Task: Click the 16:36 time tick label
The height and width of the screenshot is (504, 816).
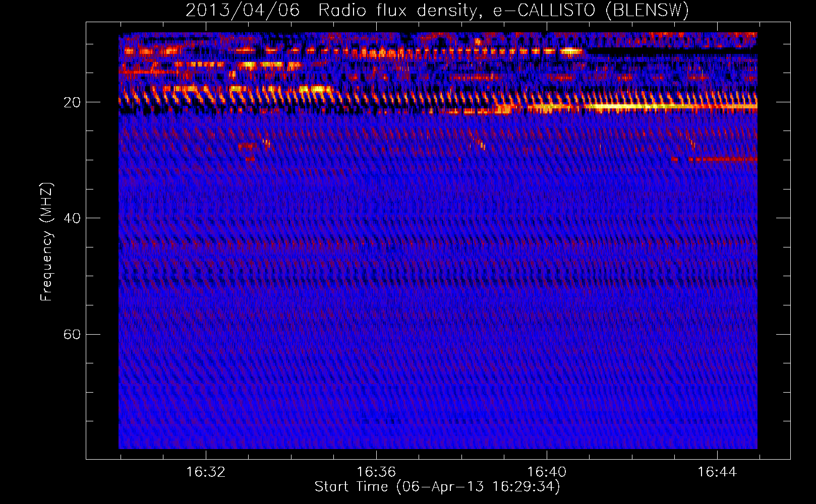Action: click(376, 472)
